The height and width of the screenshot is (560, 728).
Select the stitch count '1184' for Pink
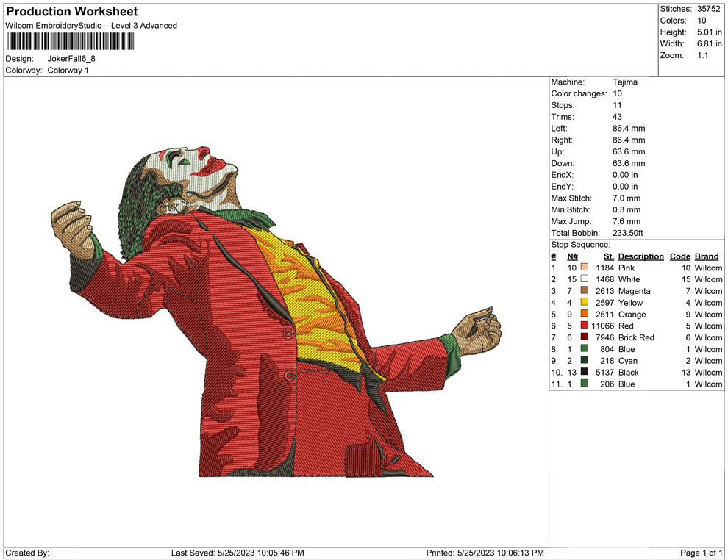(x=605, y=268)
